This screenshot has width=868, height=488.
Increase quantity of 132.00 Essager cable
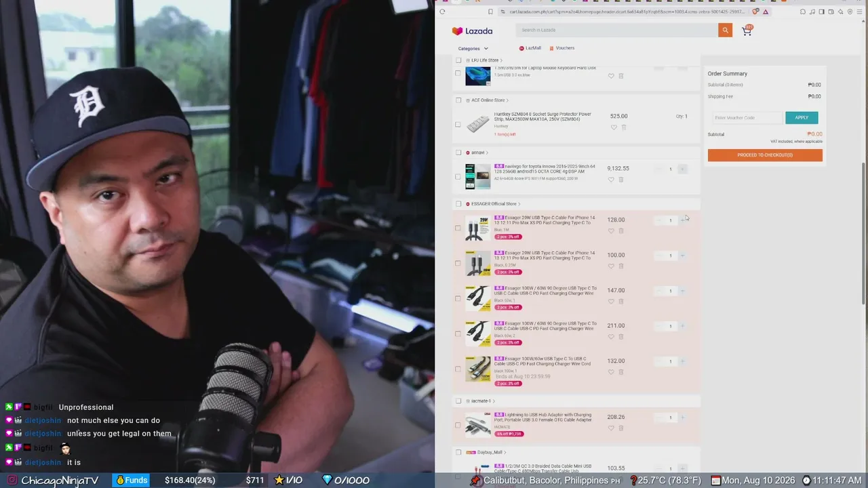(682, 361)
